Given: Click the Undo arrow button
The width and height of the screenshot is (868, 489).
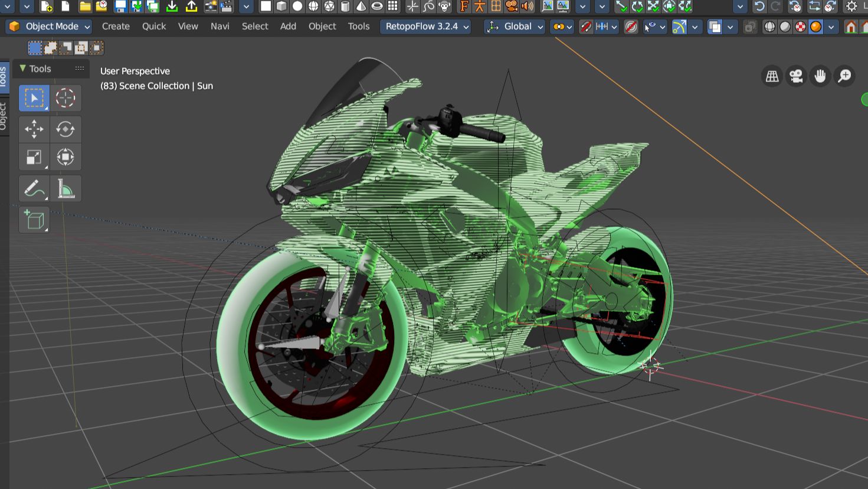Looking at the screenshot, I should (759, 6).
